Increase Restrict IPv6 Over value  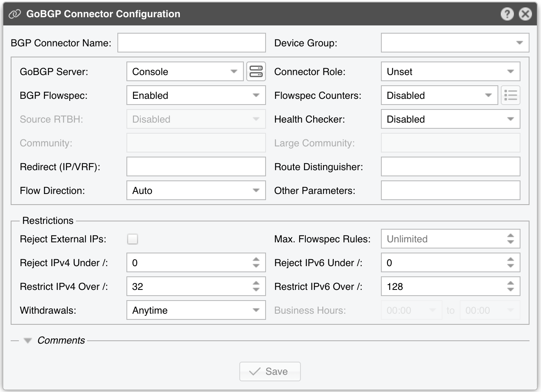(x=510, y=283)
